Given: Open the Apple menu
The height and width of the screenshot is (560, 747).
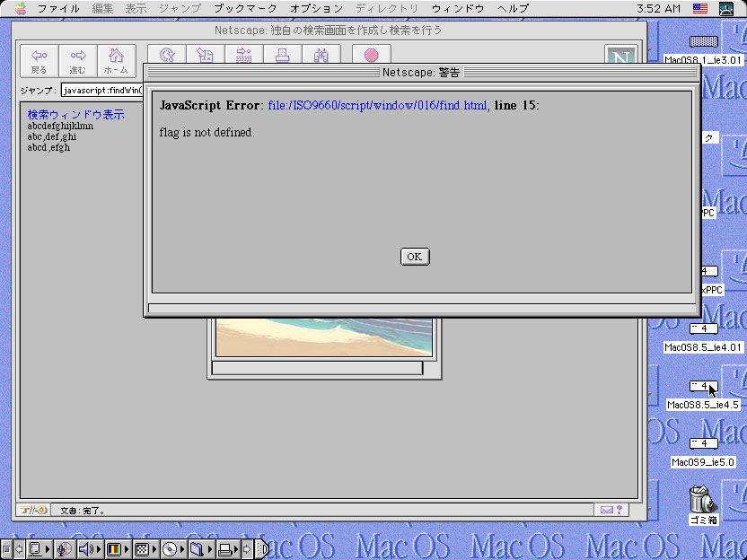Looking at the screenshot, I should tap(20, 9).
